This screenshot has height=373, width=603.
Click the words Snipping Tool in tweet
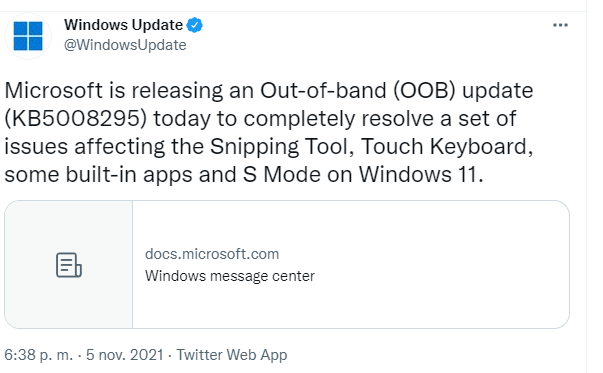[279, 147]
